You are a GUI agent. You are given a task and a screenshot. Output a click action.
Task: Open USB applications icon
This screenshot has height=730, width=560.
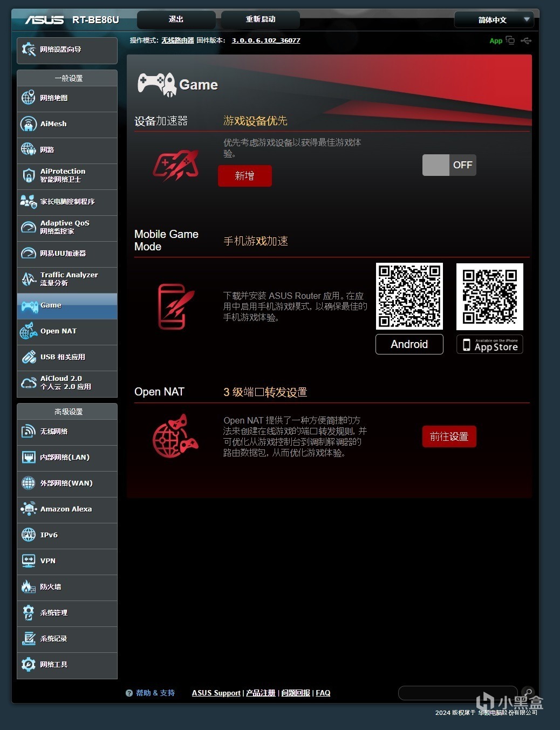click(x=28, y=357)
